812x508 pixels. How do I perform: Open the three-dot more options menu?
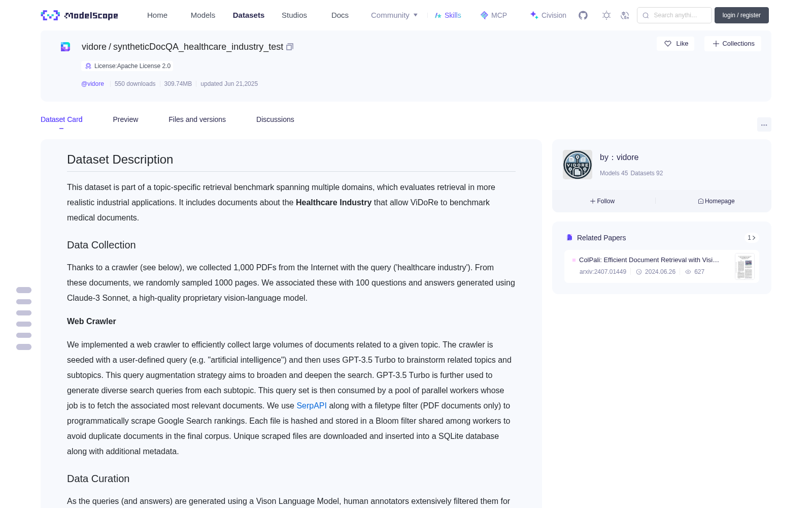click(x=764, y=124)
